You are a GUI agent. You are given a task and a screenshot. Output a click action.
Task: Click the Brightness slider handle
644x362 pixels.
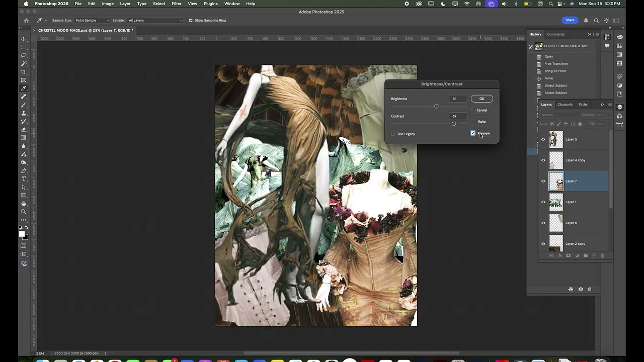(436, 107)
